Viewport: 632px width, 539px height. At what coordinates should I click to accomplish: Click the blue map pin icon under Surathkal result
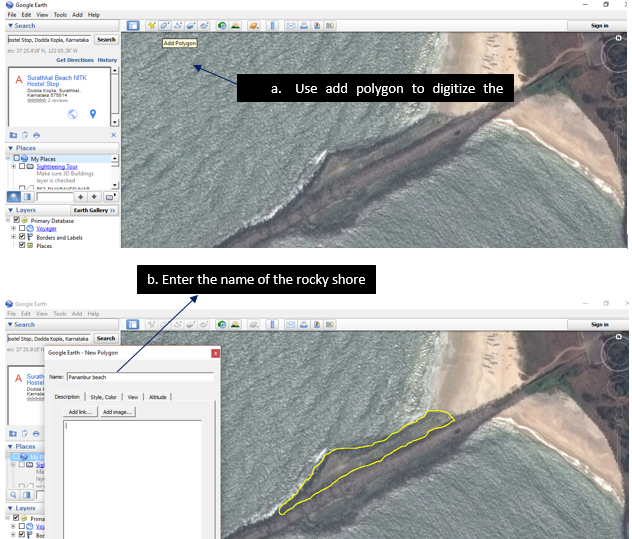pos(92,113)
